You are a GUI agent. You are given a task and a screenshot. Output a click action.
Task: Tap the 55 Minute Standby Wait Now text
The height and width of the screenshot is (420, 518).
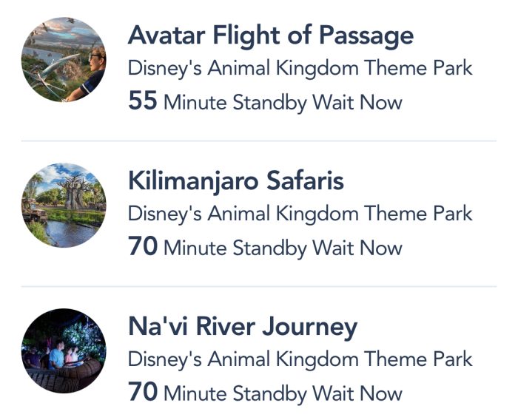tap(265, 102)
